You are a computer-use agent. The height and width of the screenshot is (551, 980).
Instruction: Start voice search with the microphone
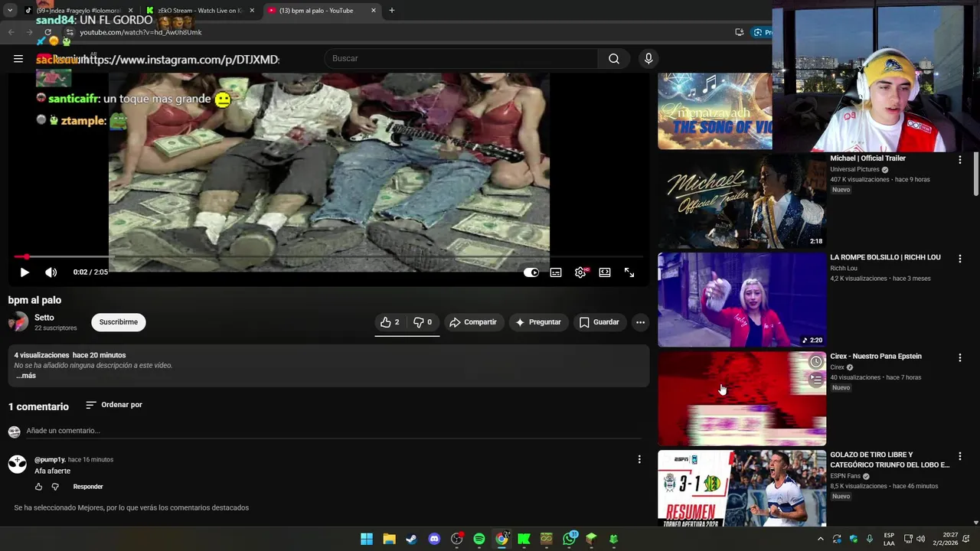[648, 58]
